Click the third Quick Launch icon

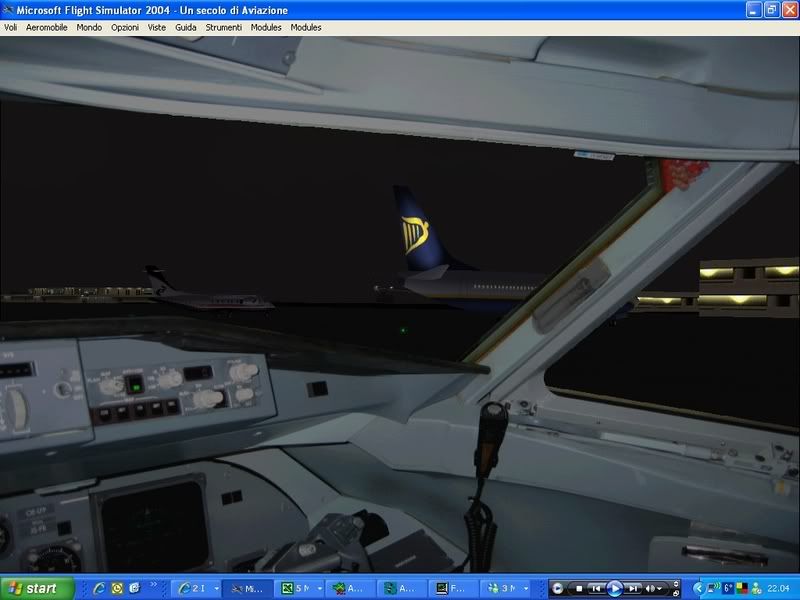coord(134,588)
